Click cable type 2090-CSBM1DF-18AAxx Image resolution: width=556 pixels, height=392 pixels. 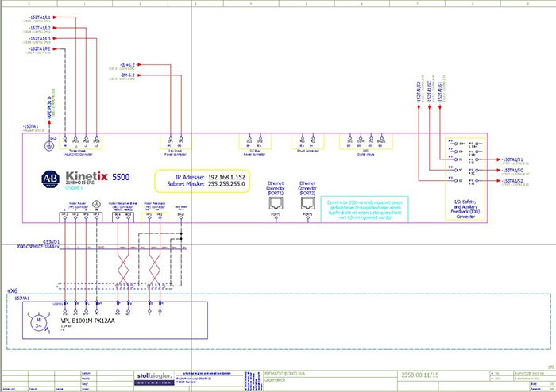38,247
